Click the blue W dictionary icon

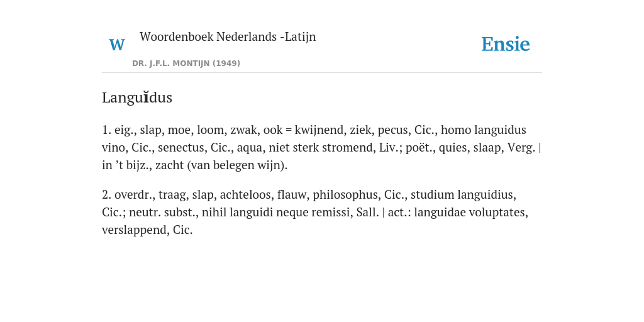[x=116, y=45]
